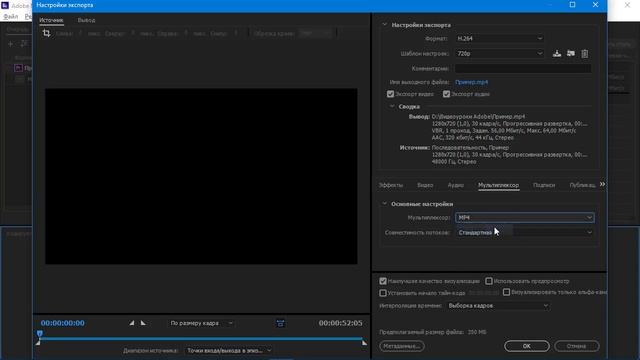Enable render alpha channel only checkbox
640x360 pixels.
point(507,292)
